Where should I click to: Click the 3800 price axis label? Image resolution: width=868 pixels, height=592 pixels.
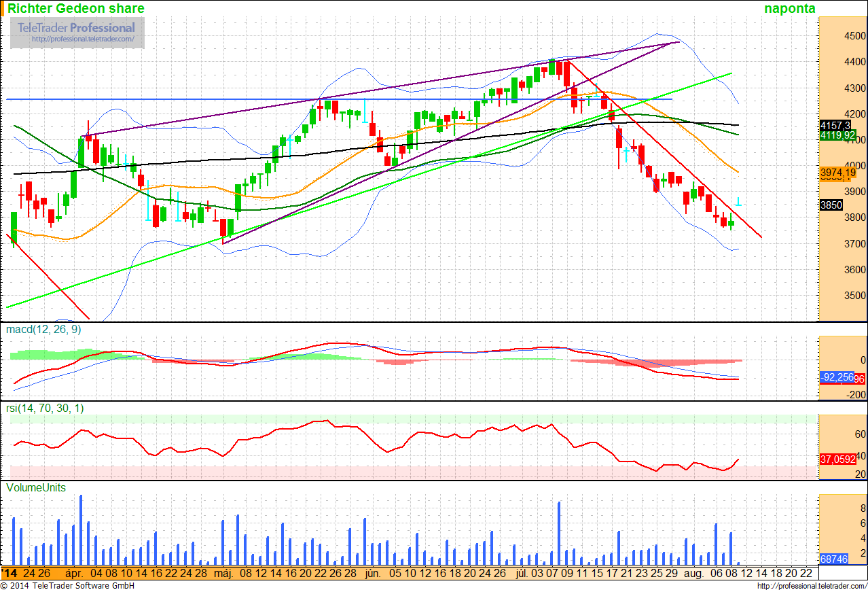pos(855,217)
